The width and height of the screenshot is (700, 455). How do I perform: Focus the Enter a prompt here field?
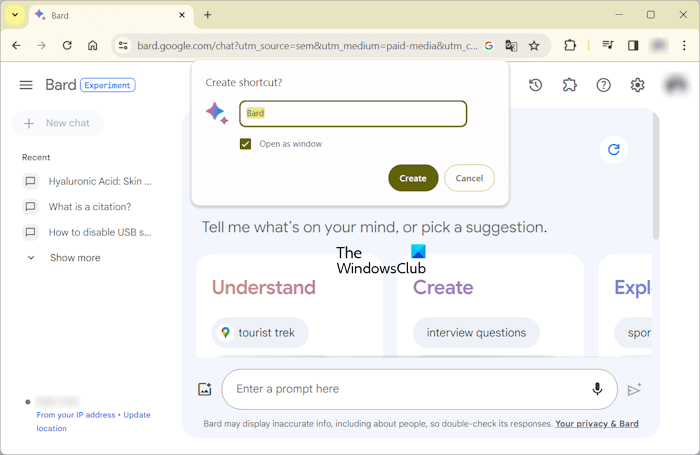420,389
